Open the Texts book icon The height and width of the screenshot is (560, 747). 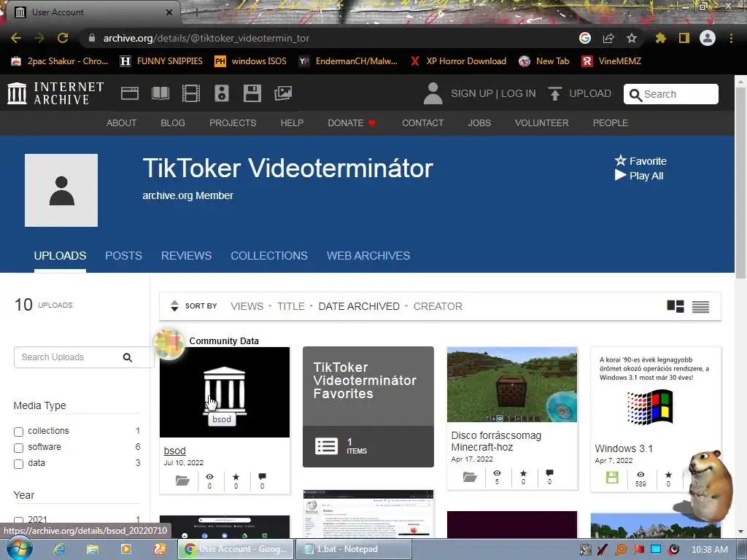160,93
